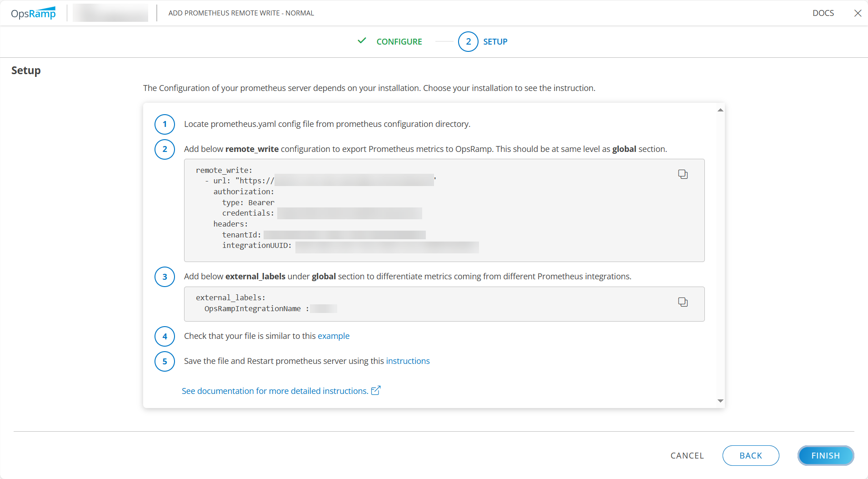This screenshot has height=479, width=868.
Task: Click the 'ADD PROMETHEUS REMOTE WRITE - NORMAL' title
Action: pyautogui.click(x=241, y=13)
